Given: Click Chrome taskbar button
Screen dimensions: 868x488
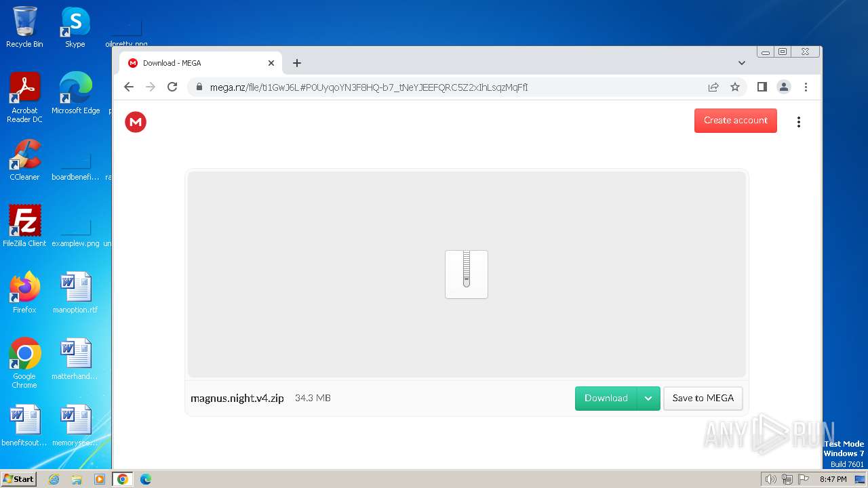Looking at the screenshot, I should point(123,479).
